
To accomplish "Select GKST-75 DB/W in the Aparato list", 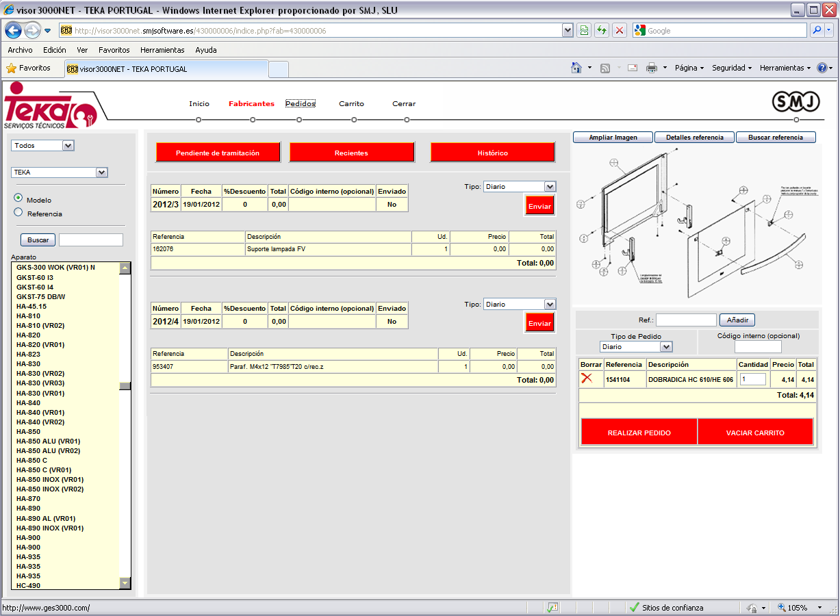I will [41, 296].
